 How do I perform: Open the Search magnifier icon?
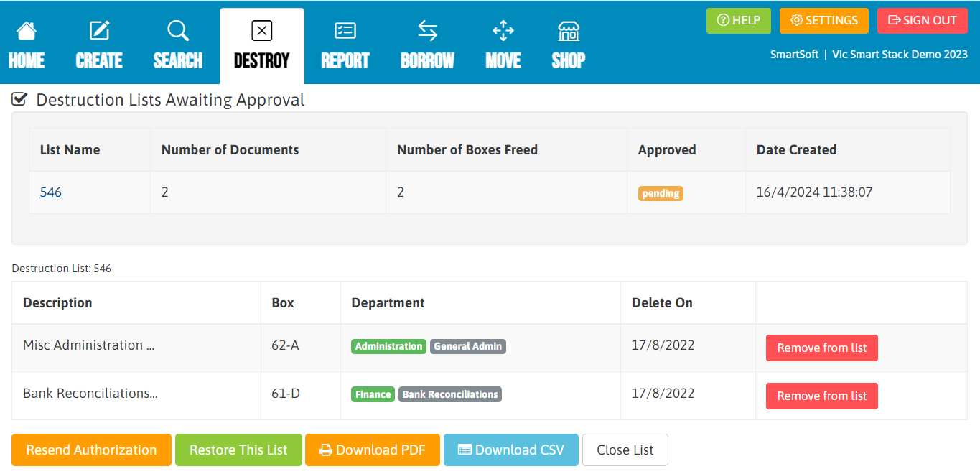pyautogui.click(x=178, y=31)
